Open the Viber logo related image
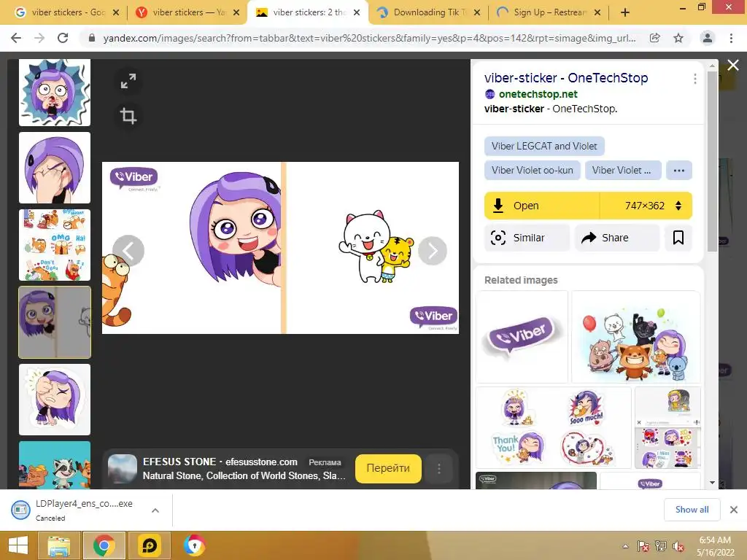The width and height of the screenshot is (747, 560). point(522,337)
